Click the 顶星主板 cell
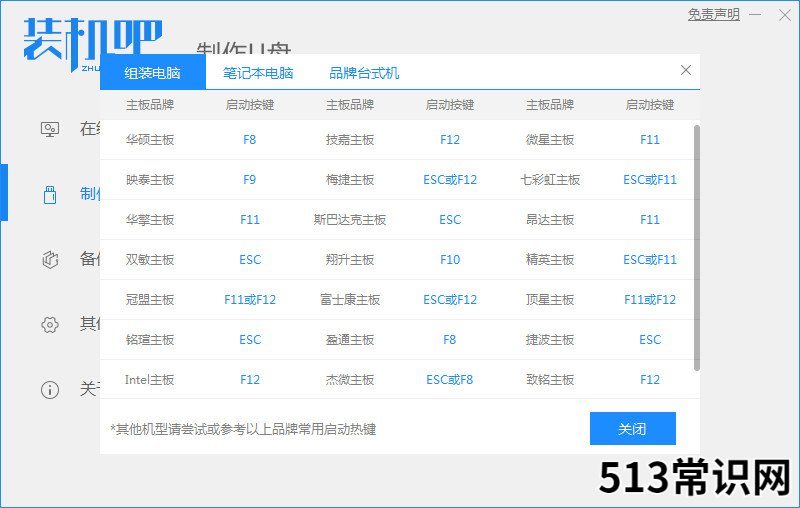 550,299
